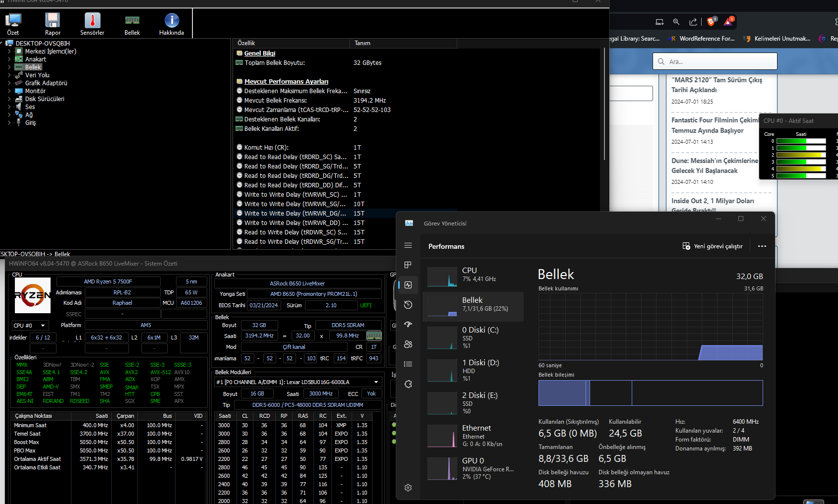Screen dimensions: 838x504
Task: Open App history icon in Task Manager sidebar
Action: pyautogui.click(x=408, y=305)
